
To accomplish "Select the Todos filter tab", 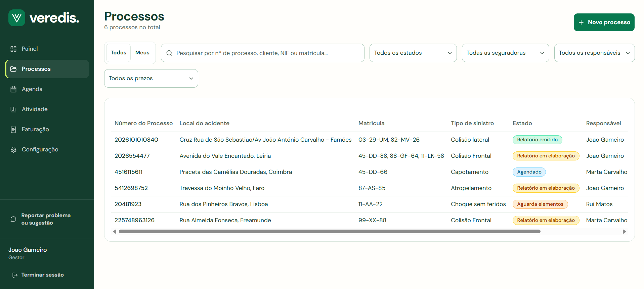I will (119, 53).
